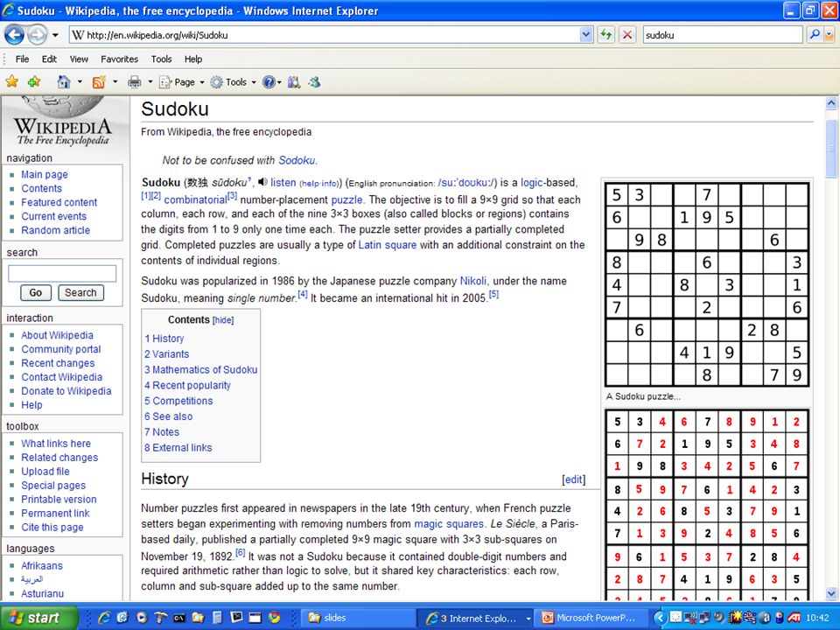Click the Search button in Wikipedia sidebar
The image size is (840, 630).
(80, 292)
